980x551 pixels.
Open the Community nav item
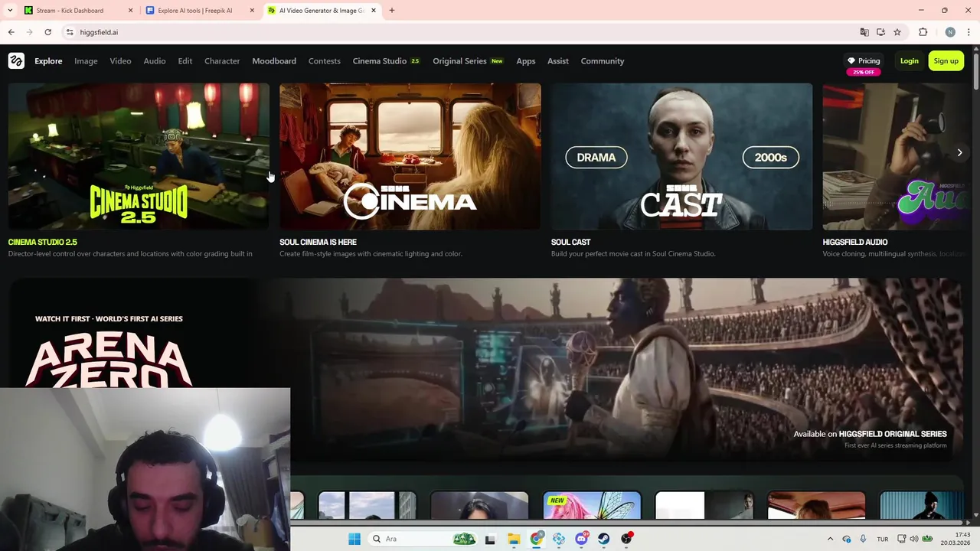(x=603, y=61)
